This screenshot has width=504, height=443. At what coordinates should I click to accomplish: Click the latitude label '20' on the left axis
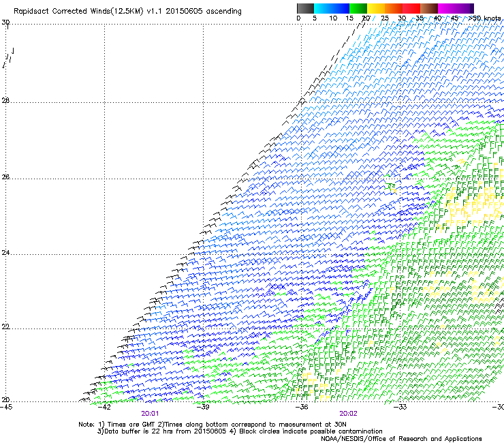click(x=5, y=400)
